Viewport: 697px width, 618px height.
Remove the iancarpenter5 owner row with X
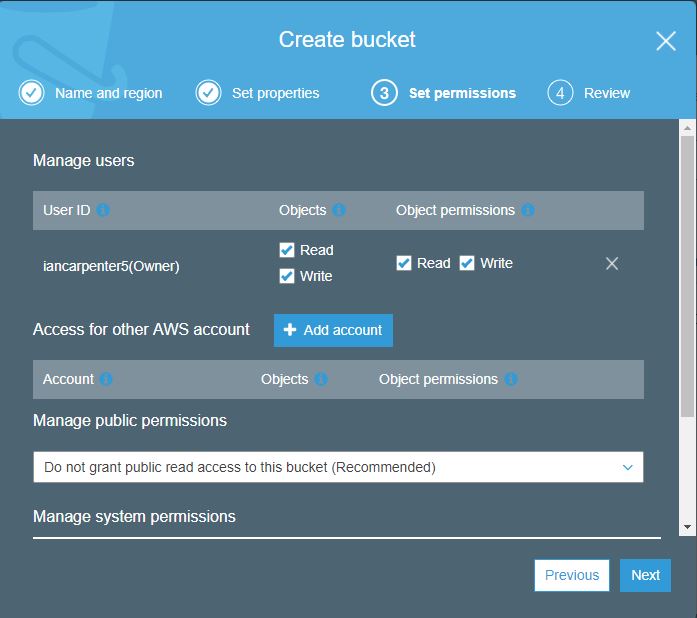point(612,264)
